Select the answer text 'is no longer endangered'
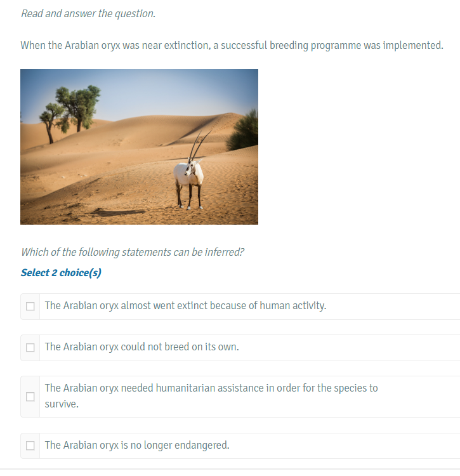The width and height of the screenshot is (460, 476). pyautogui.click(x=137, y=445)
